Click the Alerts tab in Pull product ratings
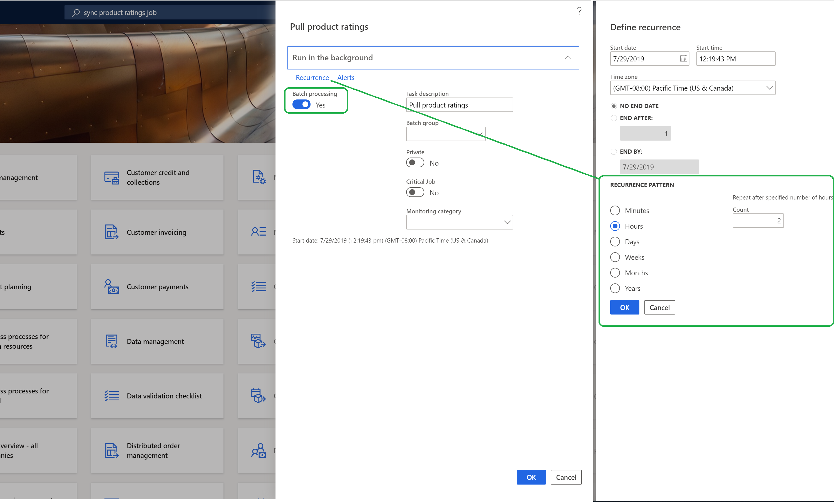The width and height of the screenshot is (834, 504). point(346,77)
